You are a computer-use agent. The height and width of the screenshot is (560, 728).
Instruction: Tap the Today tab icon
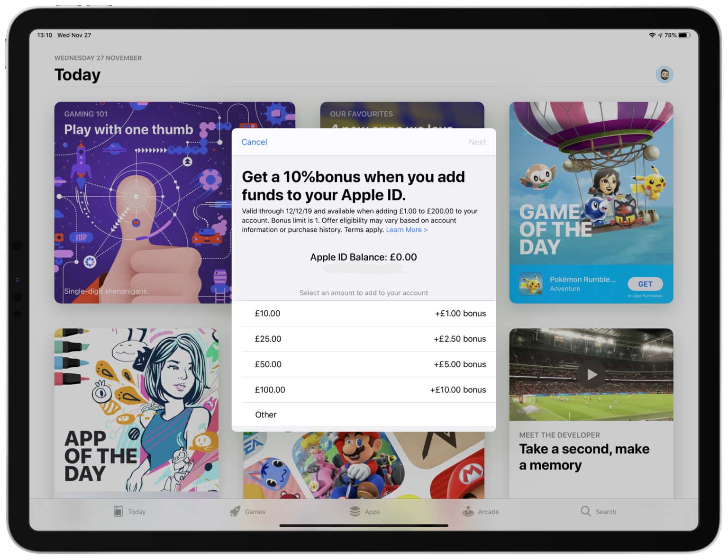118,511
